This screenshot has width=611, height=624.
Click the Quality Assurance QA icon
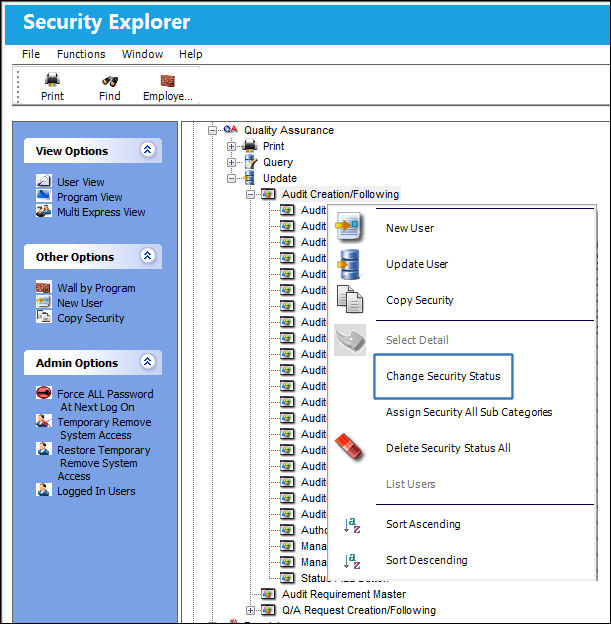point(230,129)
